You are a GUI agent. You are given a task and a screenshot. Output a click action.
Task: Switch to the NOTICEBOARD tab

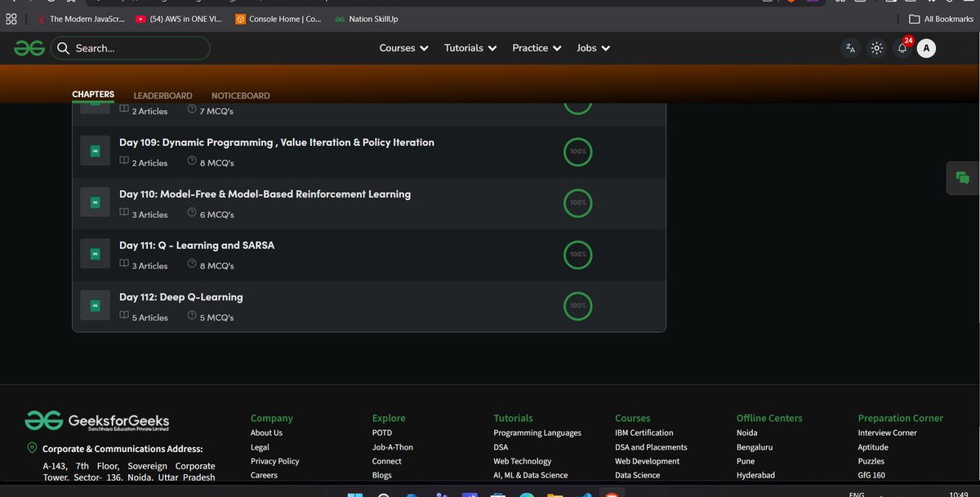(x=240, y=95)
